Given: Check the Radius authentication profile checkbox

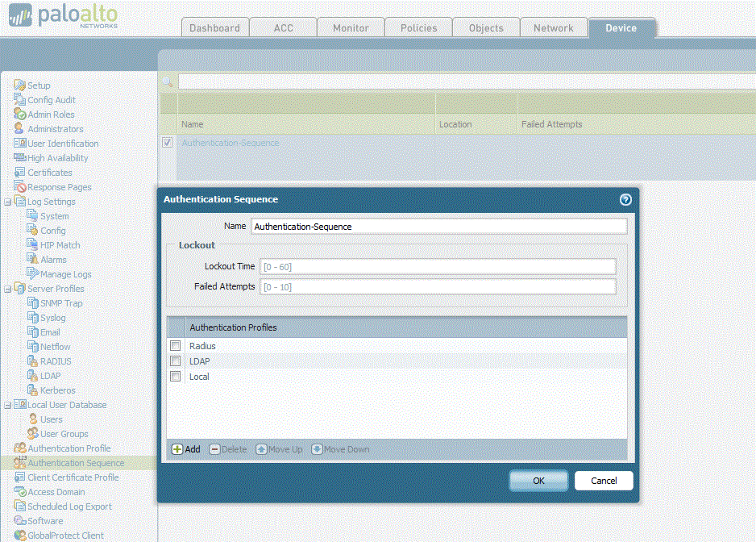Looking at the screenshot, I should click(x=176, y=345).
